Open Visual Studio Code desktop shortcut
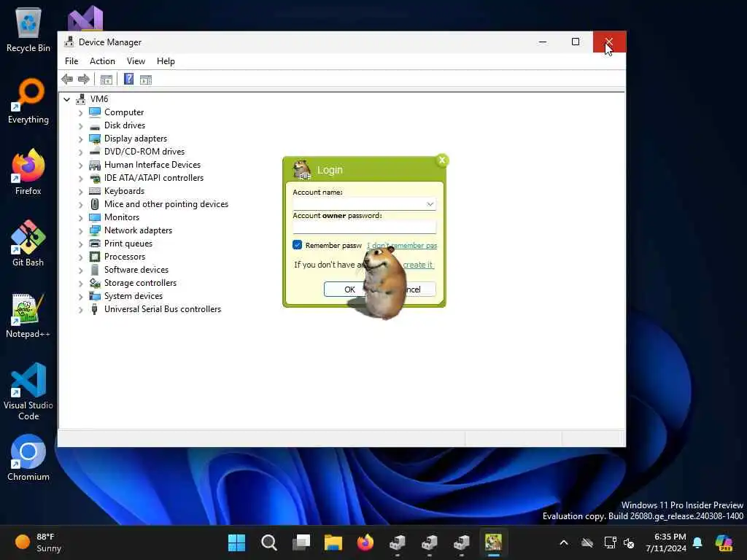Viewport: 747px width, 560px height. [28, 392]
